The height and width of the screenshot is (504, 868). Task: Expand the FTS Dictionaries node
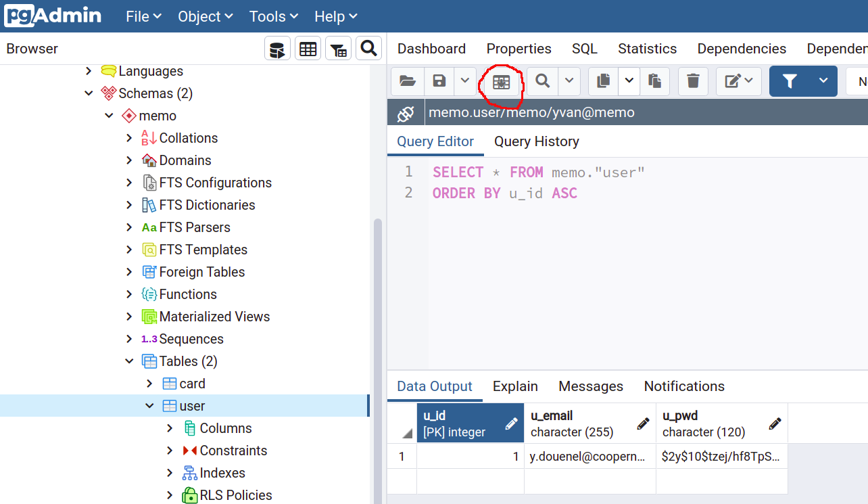click(x=129, y=205)
